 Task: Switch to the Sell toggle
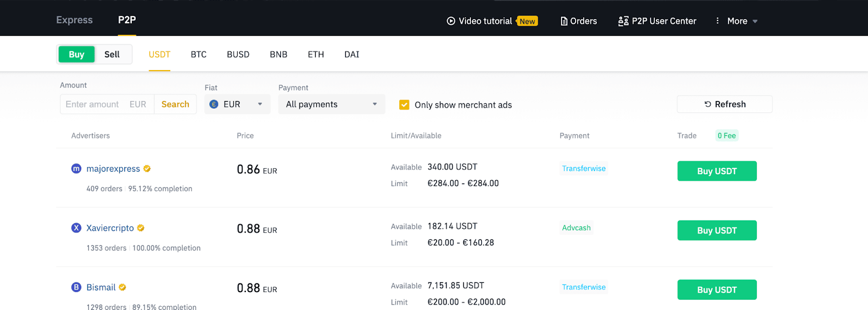coord(112,54)
